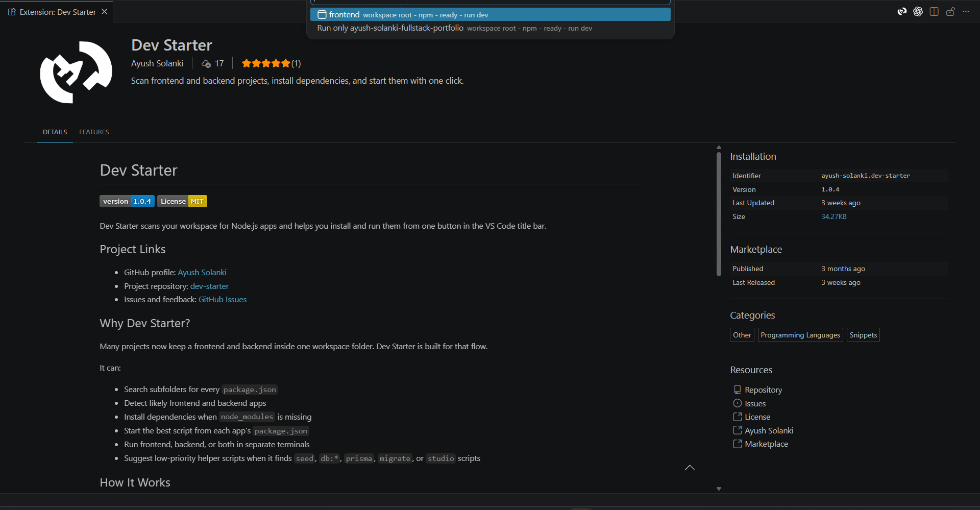Choose the frontend option in the quick pick

coord(490,15)
